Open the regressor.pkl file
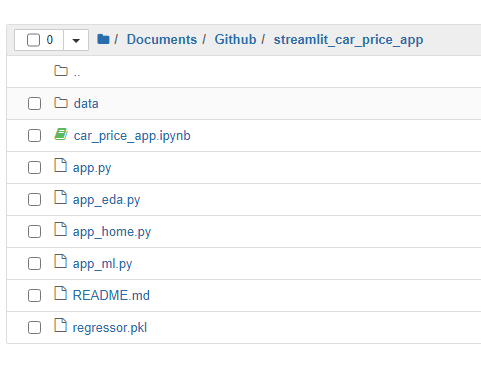The width and height of the screenshot is (481, 372). pos(110,328)
